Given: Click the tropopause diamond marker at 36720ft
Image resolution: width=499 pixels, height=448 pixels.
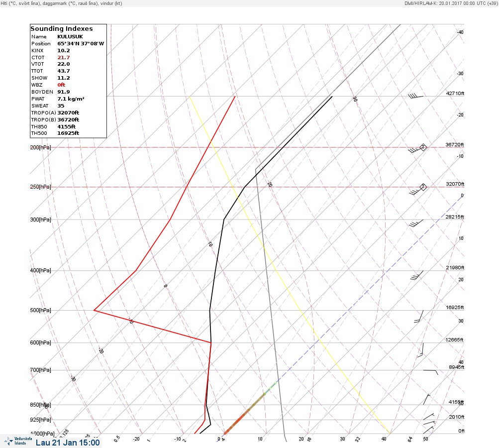Looking at the screenshot, I should pyautogui.click(x=423, y=147).
